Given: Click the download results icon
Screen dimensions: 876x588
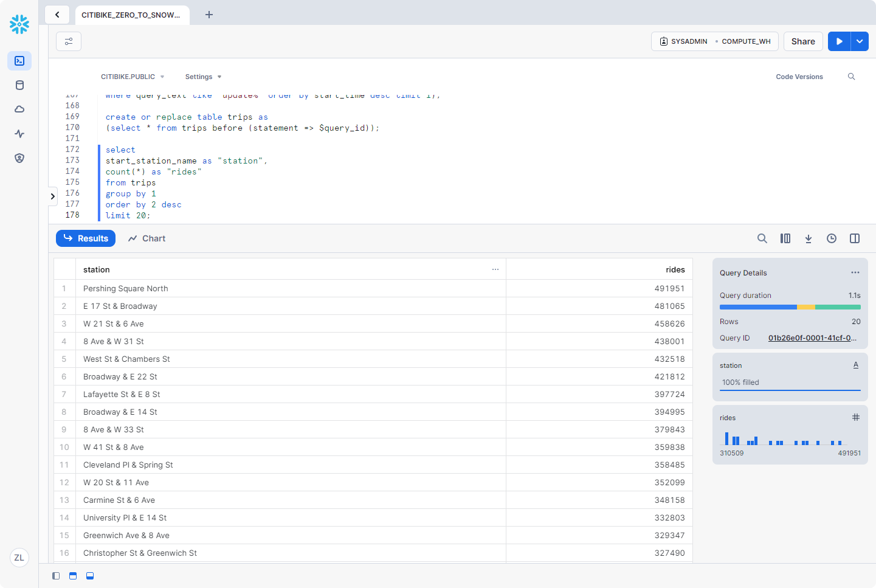Looking at the screenshot, I should tap(809, 238).
